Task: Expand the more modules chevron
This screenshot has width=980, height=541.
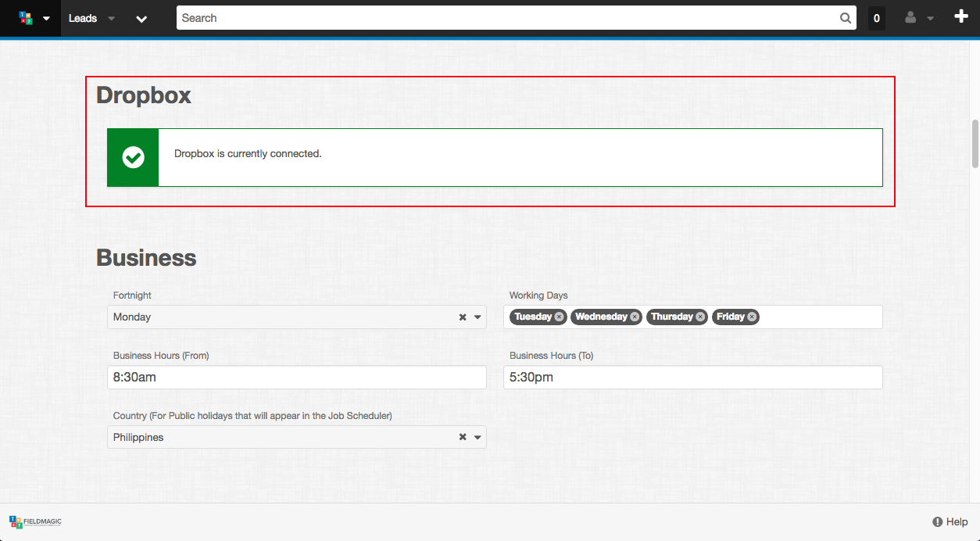Action: (x=141, y=18)
